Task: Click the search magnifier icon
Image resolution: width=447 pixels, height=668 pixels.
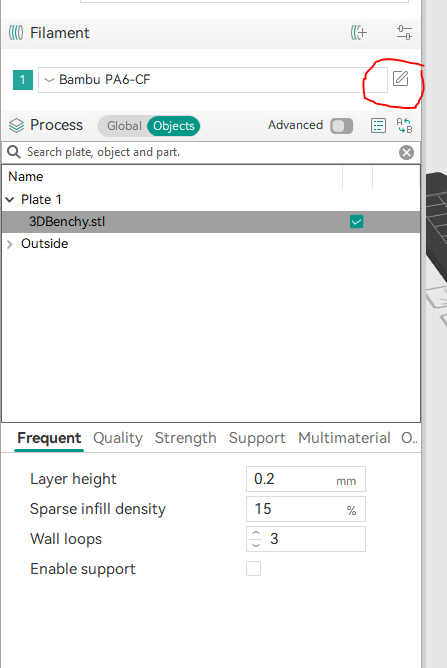Action: 14,152
